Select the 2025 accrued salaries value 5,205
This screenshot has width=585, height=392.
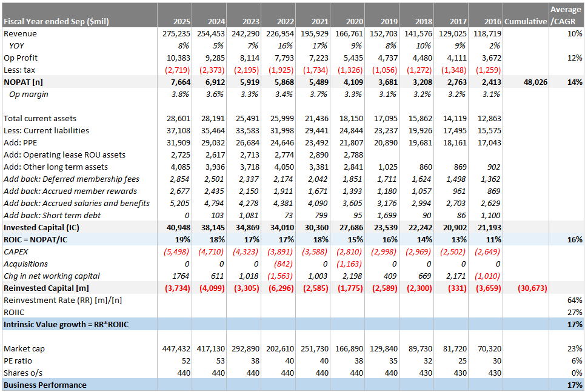(179, 204)
